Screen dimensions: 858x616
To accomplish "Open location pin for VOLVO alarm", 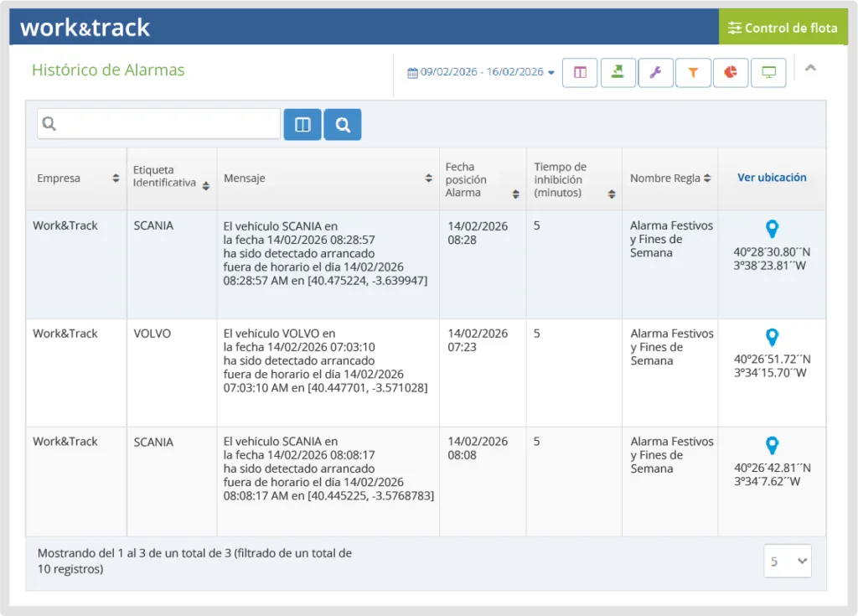I will click(772, 337).
